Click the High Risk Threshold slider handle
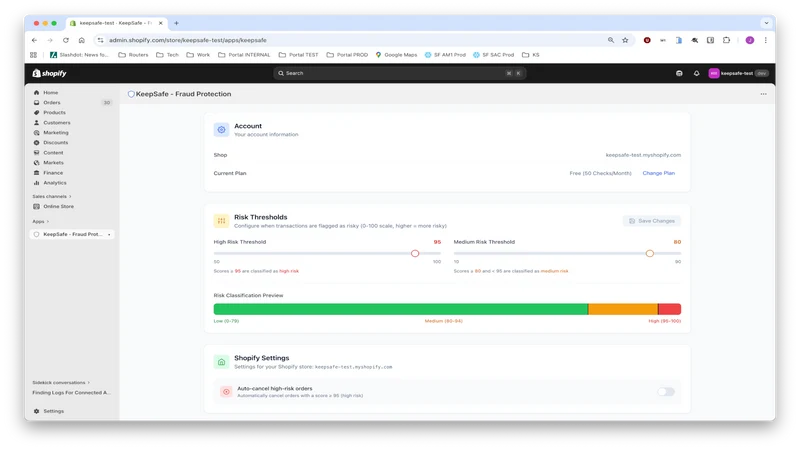 point(415,254)
